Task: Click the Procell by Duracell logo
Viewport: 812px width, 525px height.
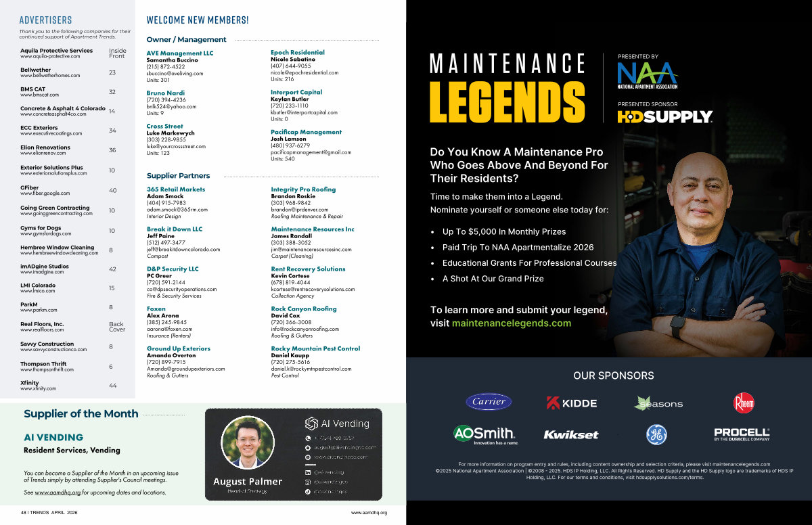Action: coord(742,434)
